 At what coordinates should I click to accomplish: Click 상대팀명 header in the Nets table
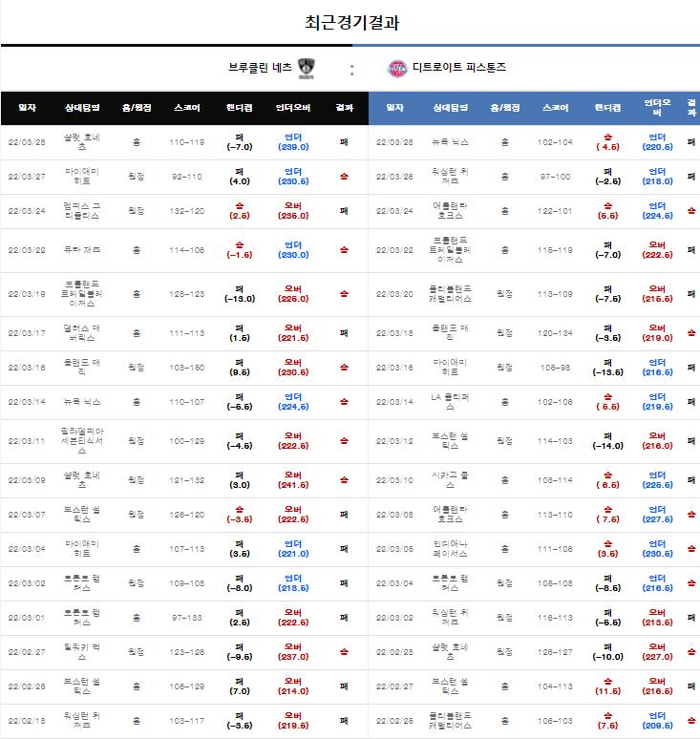click(82, 108)
